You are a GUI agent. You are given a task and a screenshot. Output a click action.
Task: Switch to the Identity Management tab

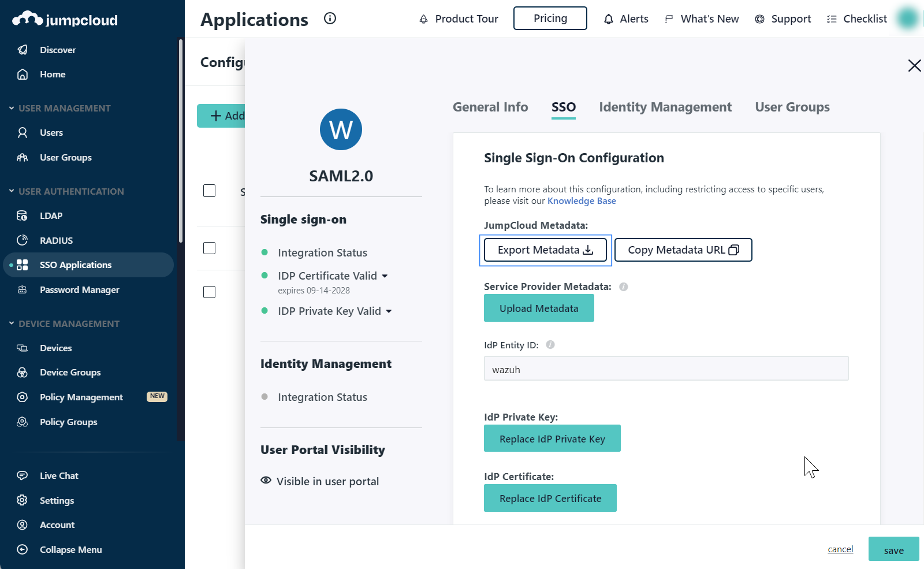pyautogui.click(x=665, y=107)
